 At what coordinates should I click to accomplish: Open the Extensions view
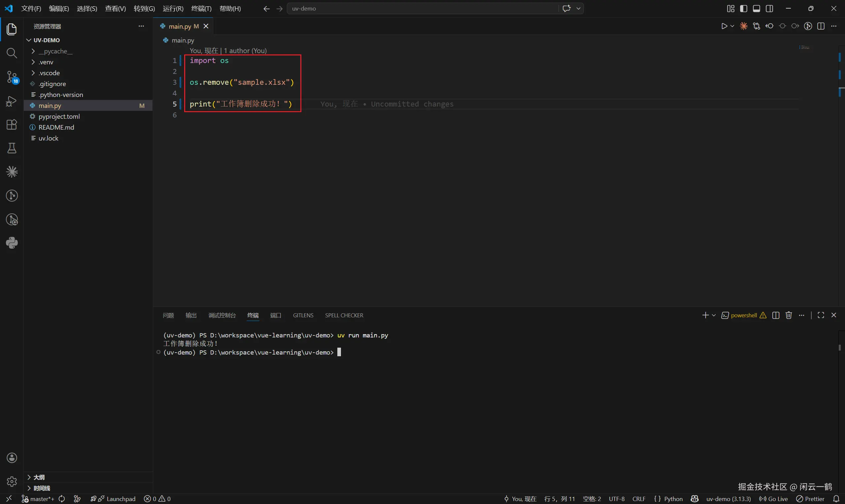[x=12, y=125]
